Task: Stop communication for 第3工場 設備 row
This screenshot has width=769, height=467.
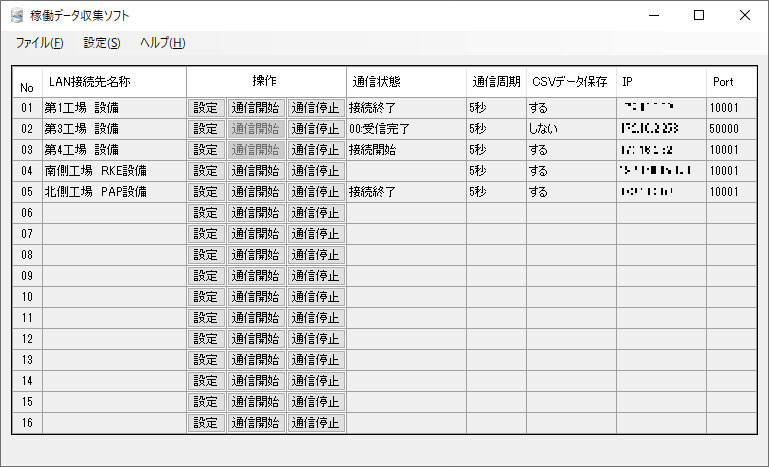Action: [316, 129]
